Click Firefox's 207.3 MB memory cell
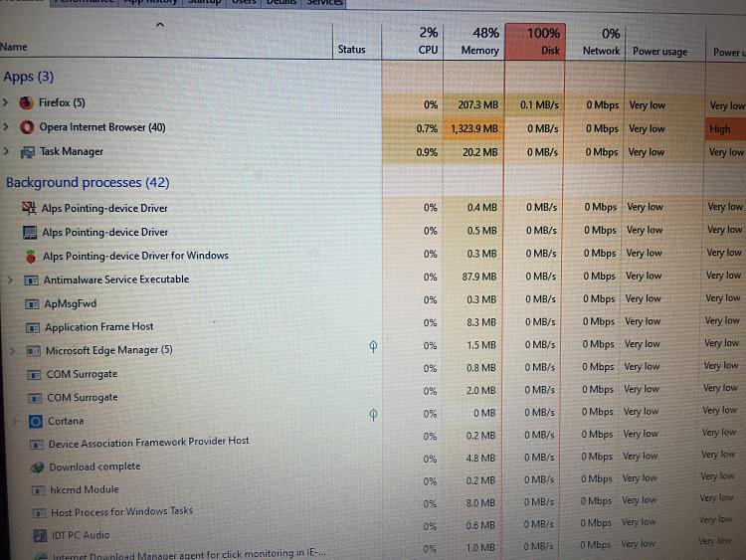Image resolution: width=746 pixels, height=560 pixels. pyautogui.click(x=473, y=104)
